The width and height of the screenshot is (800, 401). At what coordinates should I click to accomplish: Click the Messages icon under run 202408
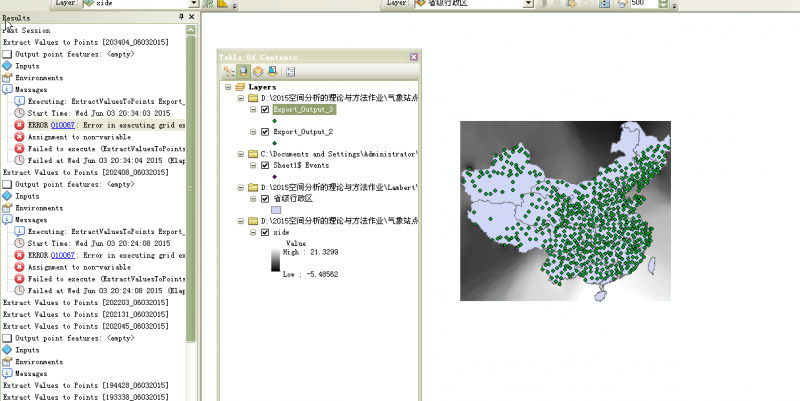[x=7, y=219]
